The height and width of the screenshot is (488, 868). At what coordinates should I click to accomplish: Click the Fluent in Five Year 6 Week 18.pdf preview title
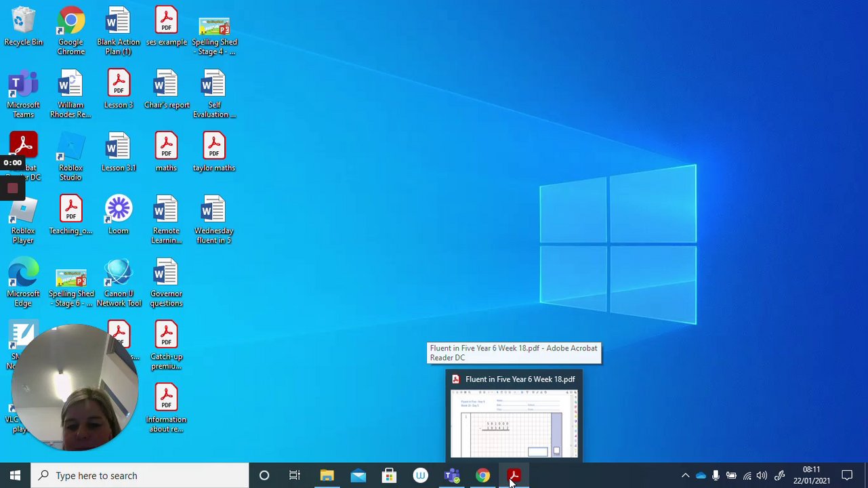pos(520,379)
